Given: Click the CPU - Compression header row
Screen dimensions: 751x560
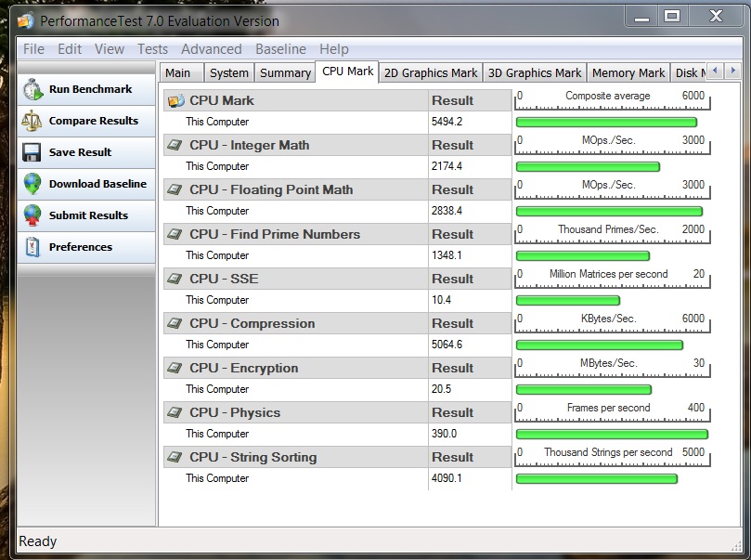Looking at the screenshot, I should pos(338,323).
